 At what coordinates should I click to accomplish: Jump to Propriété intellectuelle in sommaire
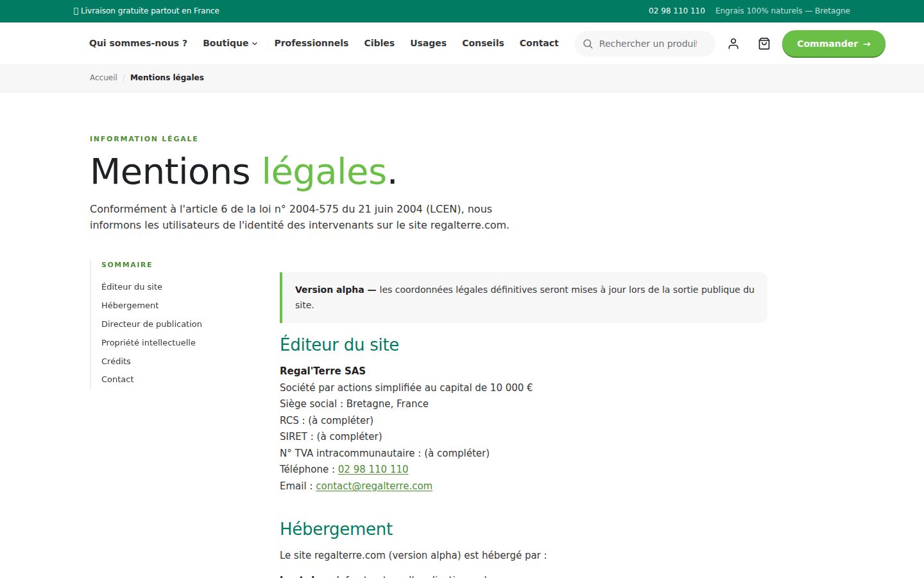pyautogui.click(x=148, y=342)
